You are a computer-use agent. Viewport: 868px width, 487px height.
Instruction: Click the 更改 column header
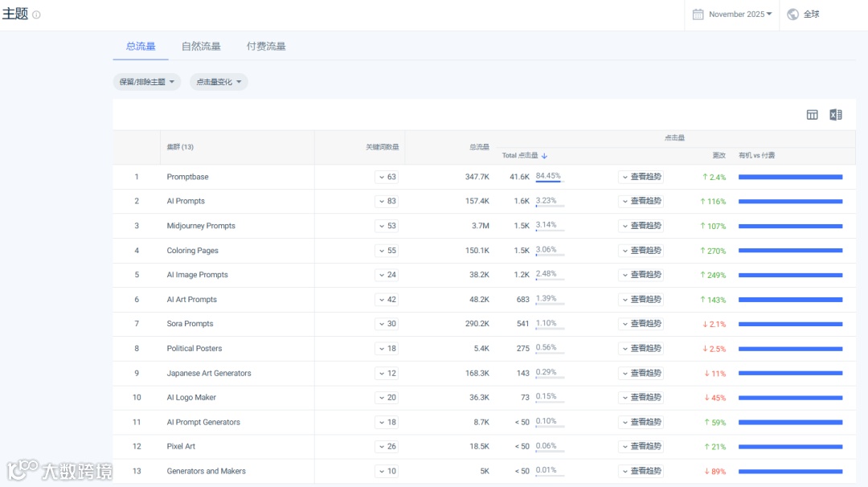tap(719, 156)
